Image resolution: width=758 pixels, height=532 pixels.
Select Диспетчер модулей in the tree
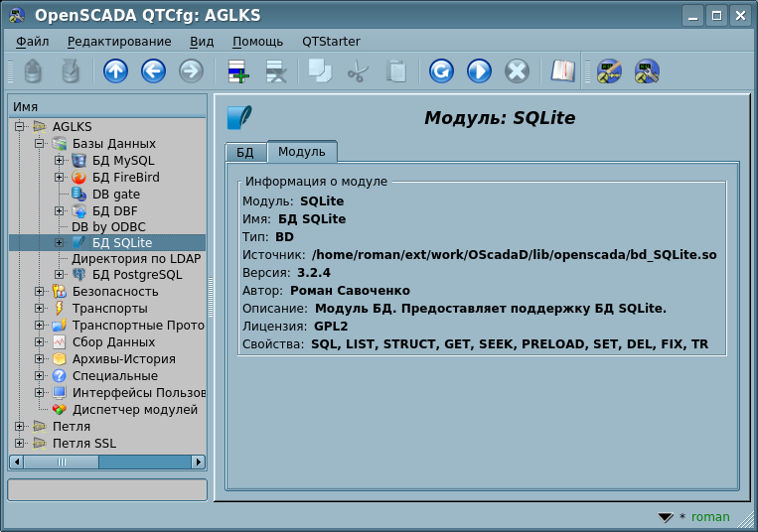pyautogui.click(x=134, y=410)
